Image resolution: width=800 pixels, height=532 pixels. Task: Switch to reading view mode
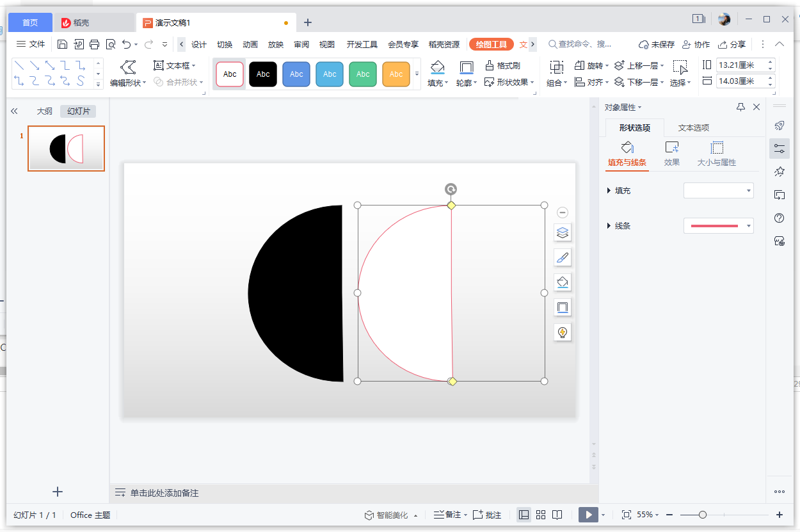[557, 515]
